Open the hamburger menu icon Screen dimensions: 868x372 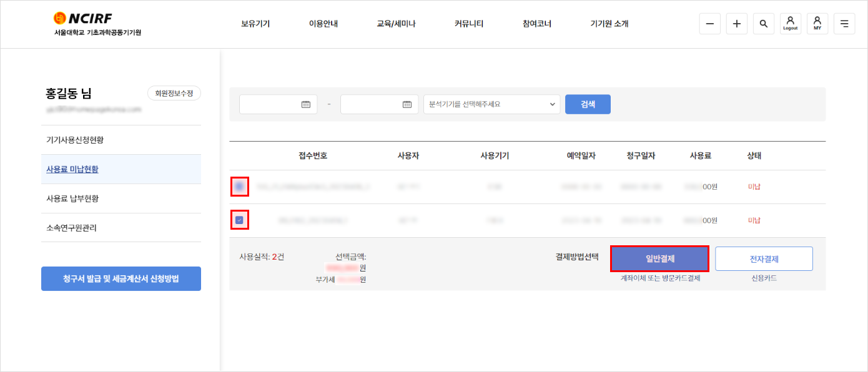[x=844, y=24]
